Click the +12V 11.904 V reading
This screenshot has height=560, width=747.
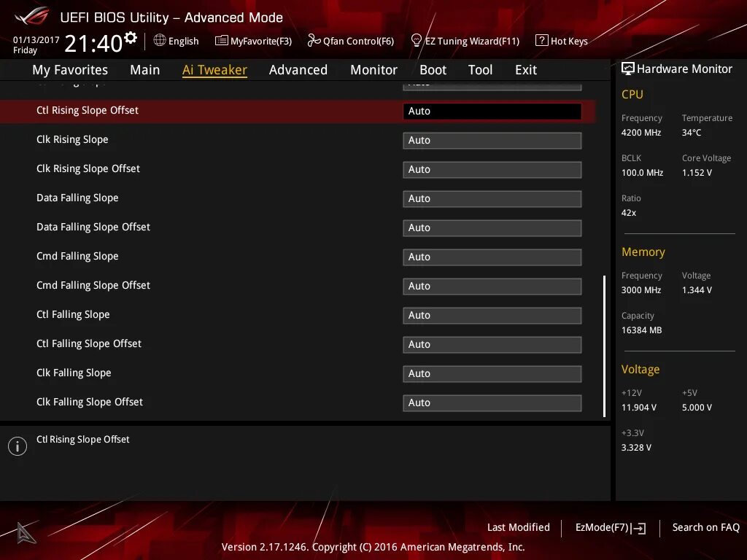coord(639,408)
